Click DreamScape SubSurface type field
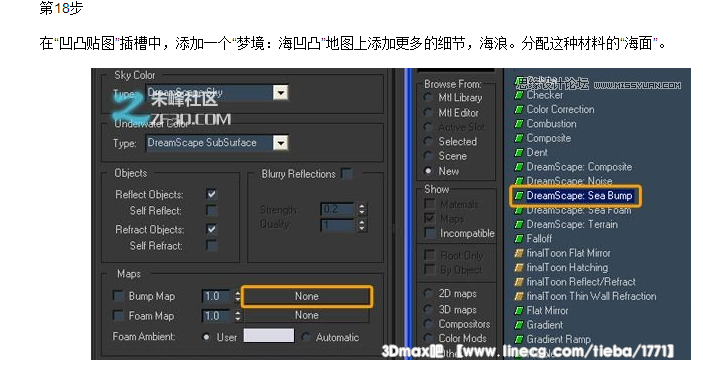Screen dimensions: 703x368 [209, 143]
